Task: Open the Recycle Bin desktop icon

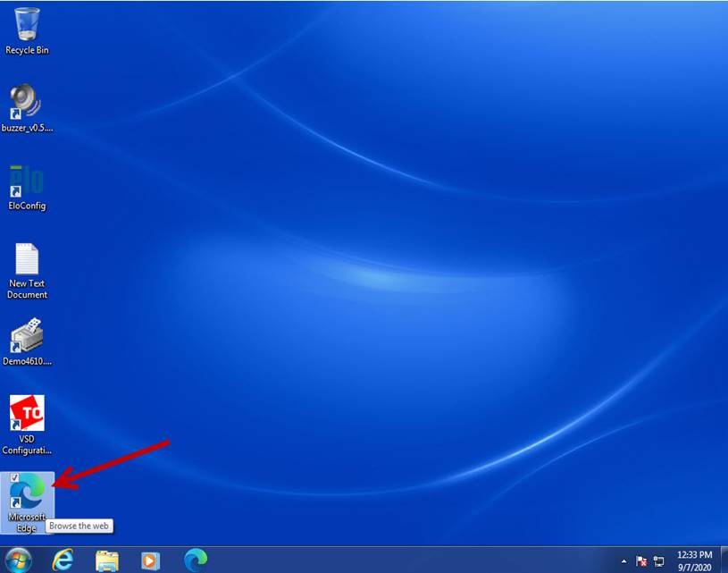Action: [27, 25]
